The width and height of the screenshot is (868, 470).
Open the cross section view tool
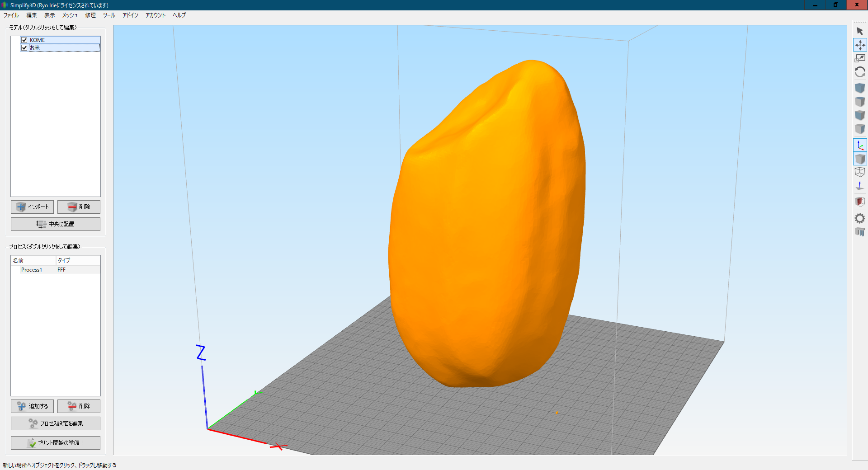[860, 202]
